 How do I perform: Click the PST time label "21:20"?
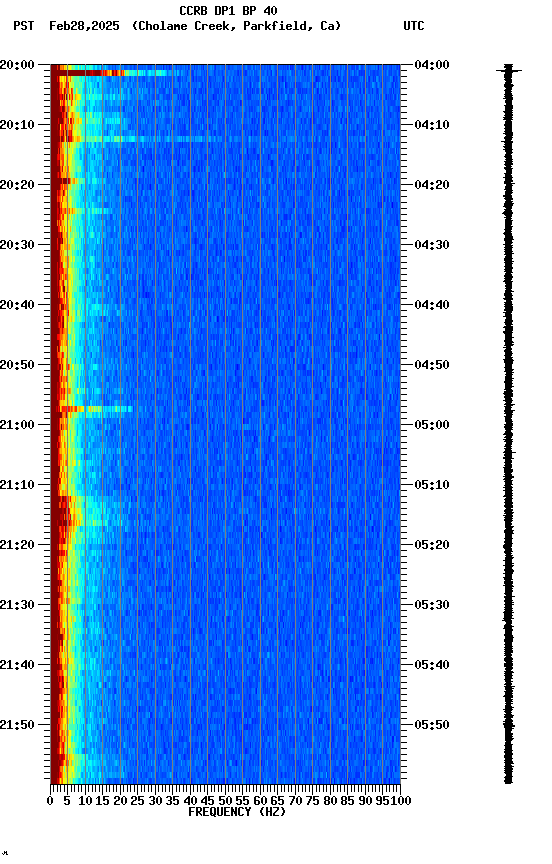click(17, 546)
